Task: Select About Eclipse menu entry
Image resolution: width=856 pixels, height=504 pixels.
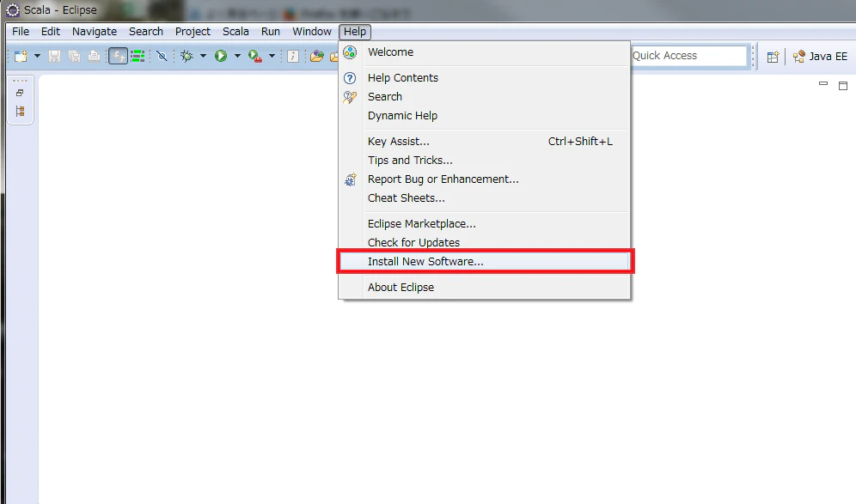Action: pyautogui.click(x=484, y=287)
